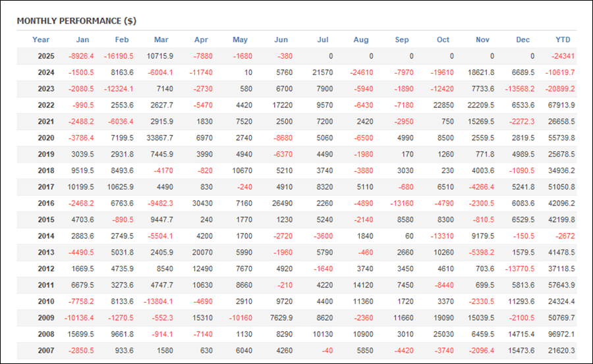Select the 2019 year row label
The height and width of the screenshot is (364, 593).
click(46, 154)
